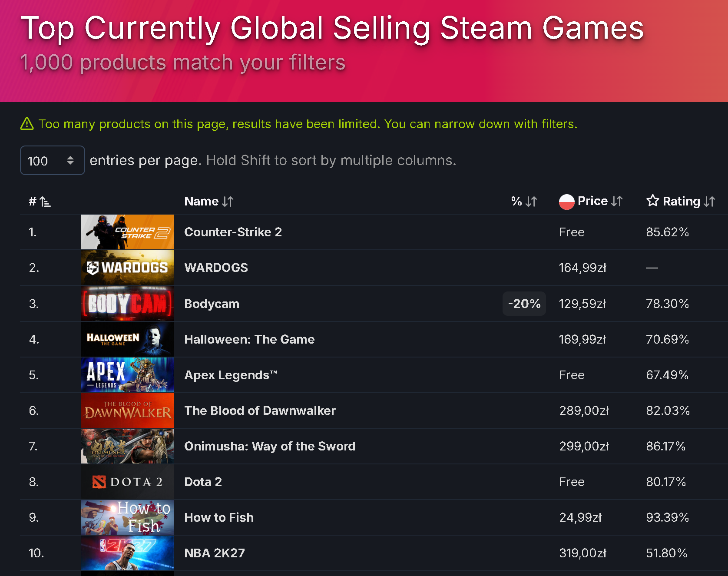Click the Poland flag price icon
Image resolution: width=728 pixels, height=576 pixels.
pyautogui.click(x=566, y=202)
